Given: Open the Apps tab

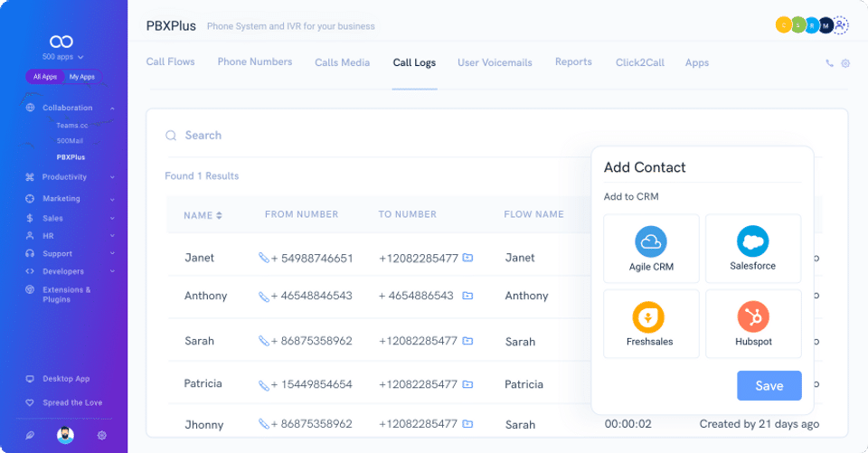Looking at the screenshot, I should point(697,63).
